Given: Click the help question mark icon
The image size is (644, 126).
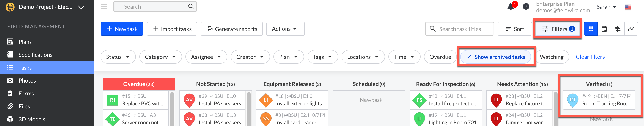Looking at the screenshot, I should click(526, 7).
